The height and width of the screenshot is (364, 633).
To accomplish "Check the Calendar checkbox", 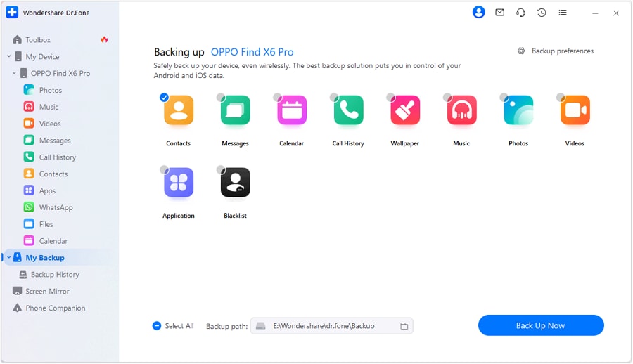I will pyautogui.click(x=277, y=97).
